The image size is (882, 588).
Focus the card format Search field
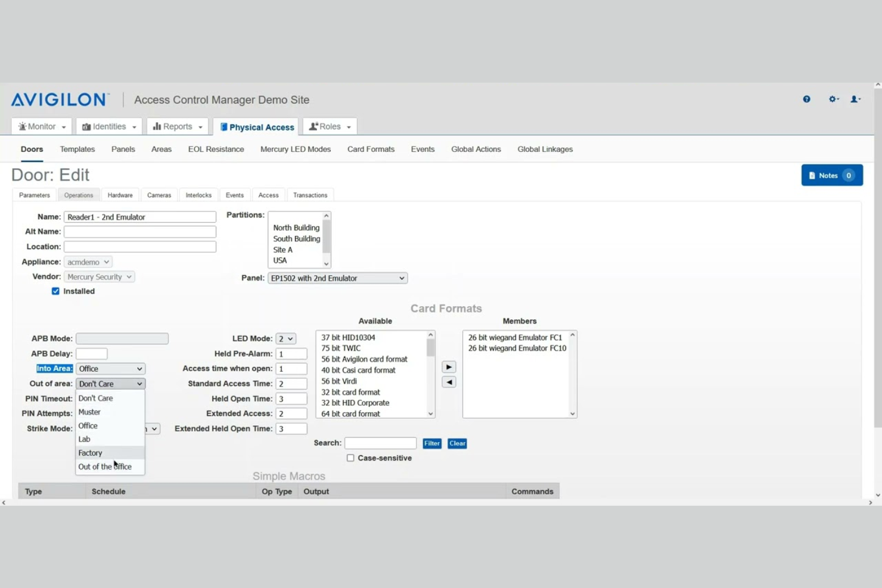click(x=381, y=443)
